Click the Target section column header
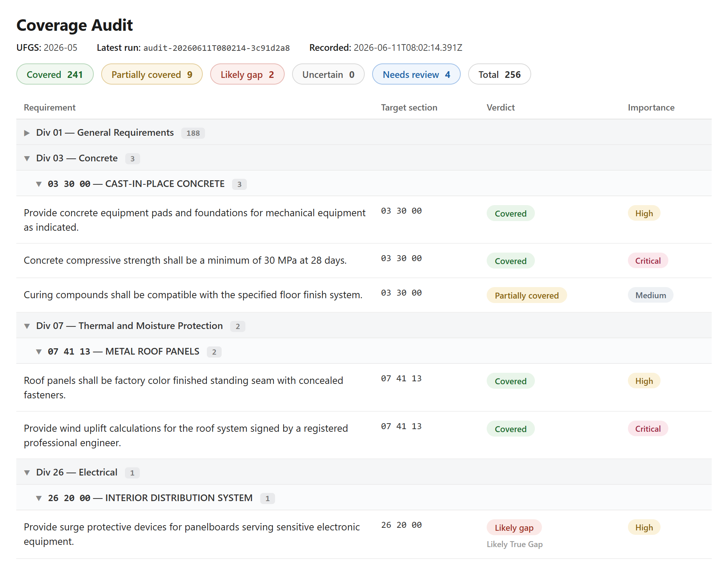The image size is (728, 566). [409, 108]
